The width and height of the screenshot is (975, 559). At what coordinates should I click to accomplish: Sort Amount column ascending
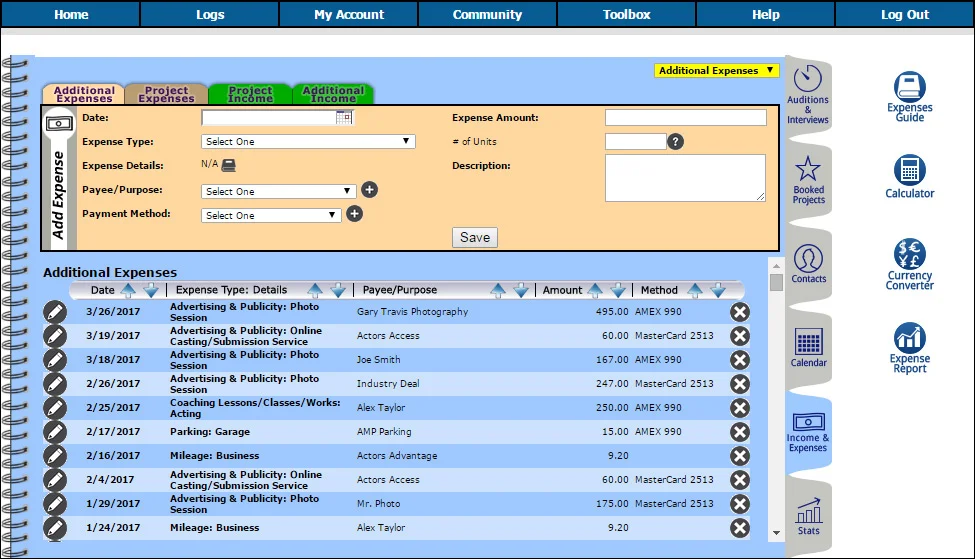point(595,290)
